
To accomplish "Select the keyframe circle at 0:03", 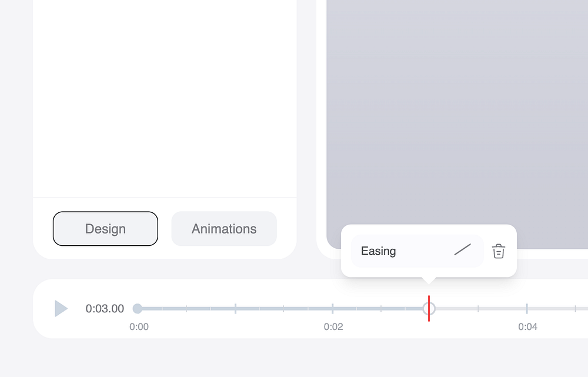I will pos(429,308).
